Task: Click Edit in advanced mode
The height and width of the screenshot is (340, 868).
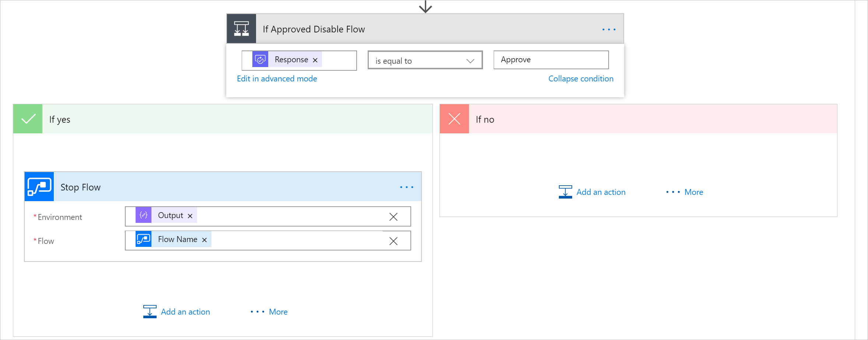Action: point(277,79)
